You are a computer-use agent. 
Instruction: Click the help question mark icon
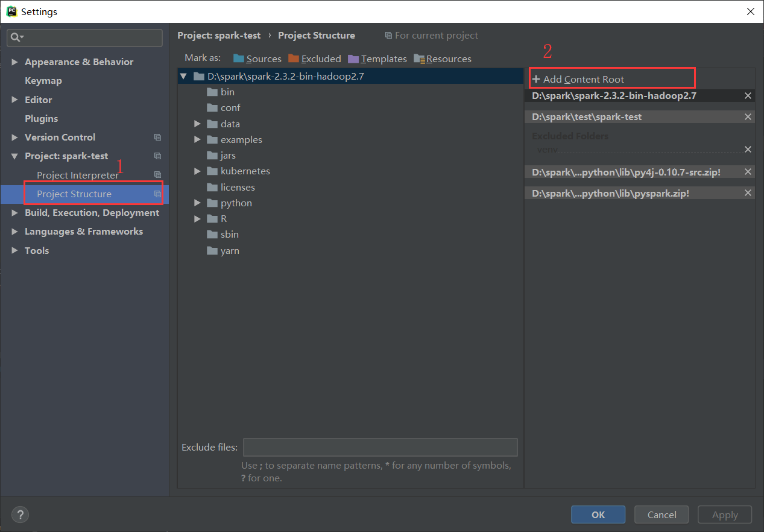pos(20,515)
